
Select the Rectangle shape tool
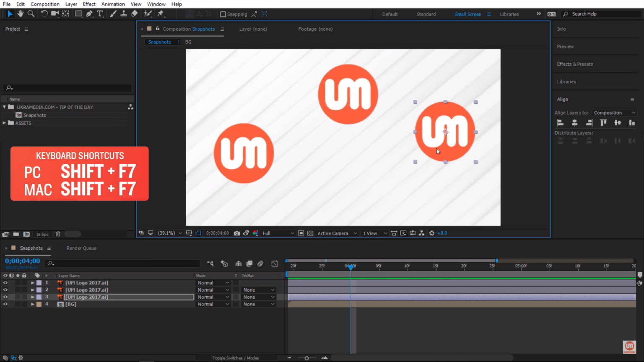coord(78,14)
